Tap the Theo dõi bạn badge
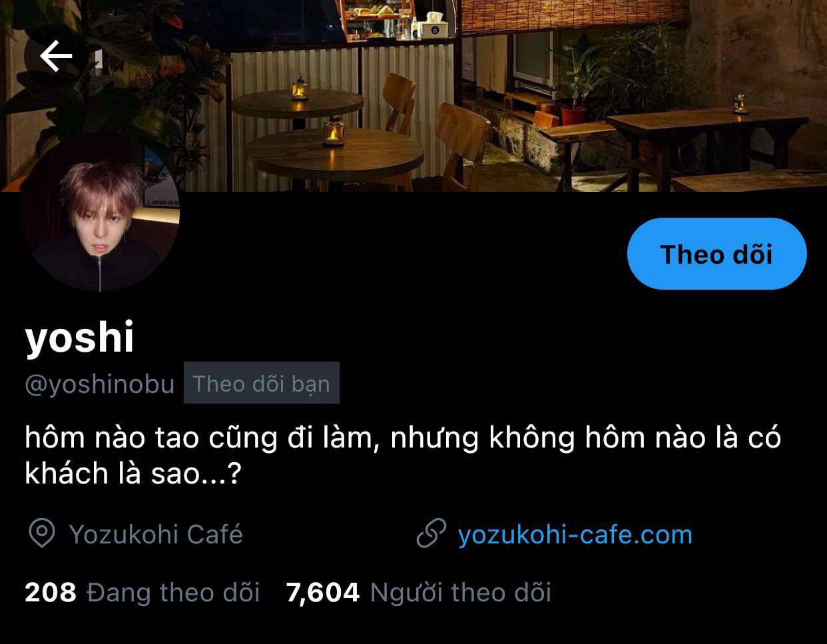The width and height of the screenshot is (827, 644). coord(261,383)
